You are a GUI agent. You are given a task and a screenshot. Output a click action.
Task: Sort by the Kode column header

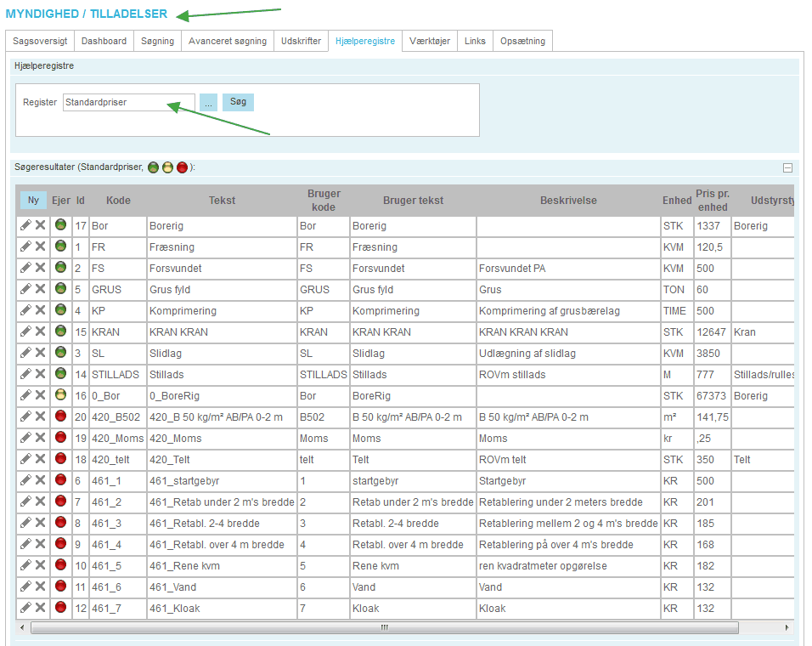[118, 201]
